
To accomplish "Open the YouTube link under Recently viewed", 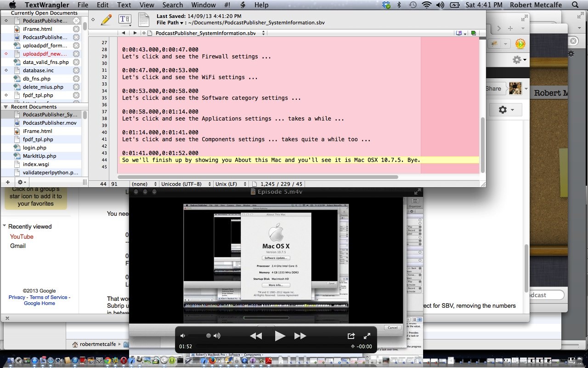I will (22, 236).
